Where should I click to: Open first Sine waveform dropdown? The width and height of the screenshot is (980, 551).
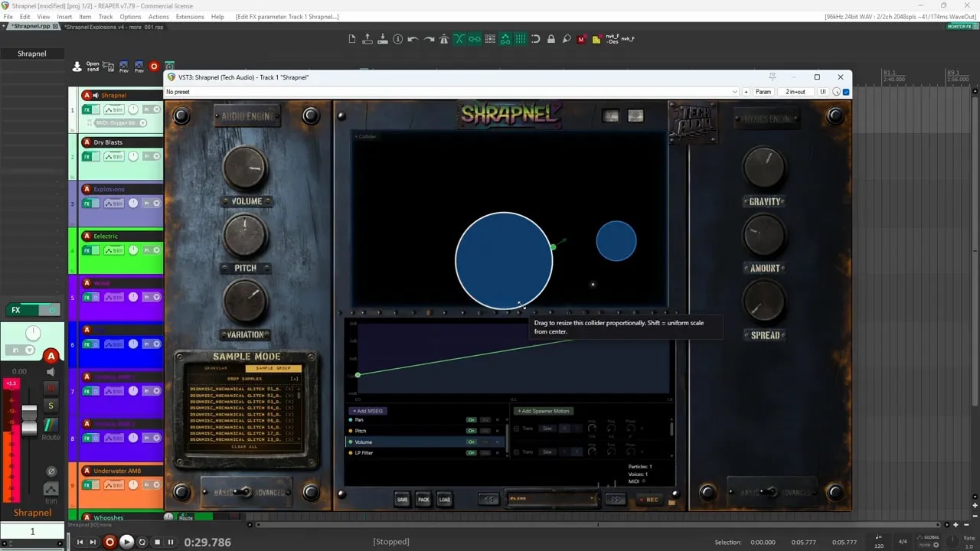click(547, 429)
